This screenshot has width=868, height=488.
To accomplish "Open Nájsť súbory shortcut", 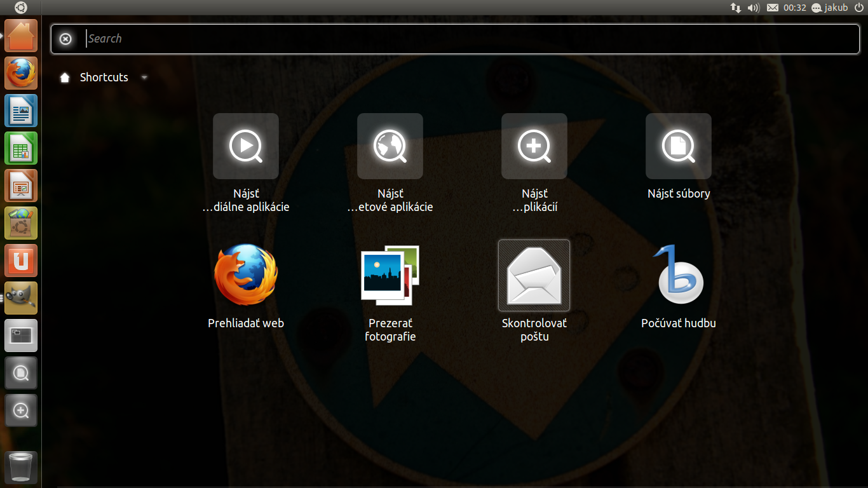I will click(x=679, y=146).
